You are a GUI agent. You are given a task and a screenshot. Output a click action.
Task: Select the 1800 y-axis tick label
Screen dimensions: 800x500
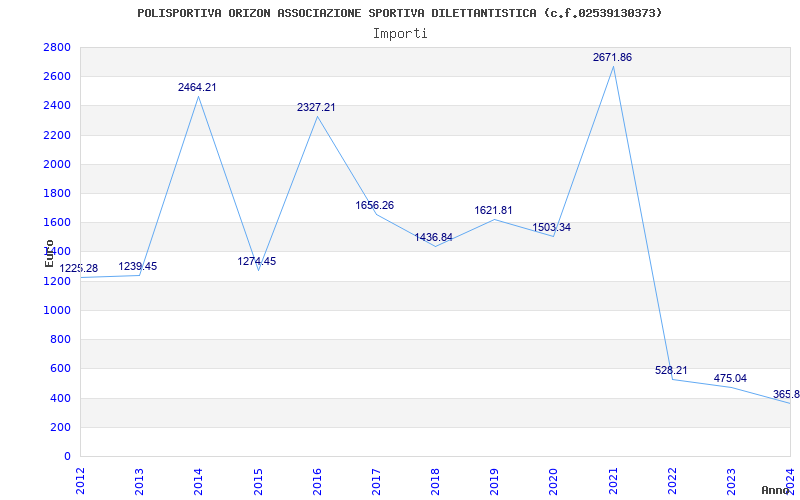pyautogui.click(x=58, y=193)
